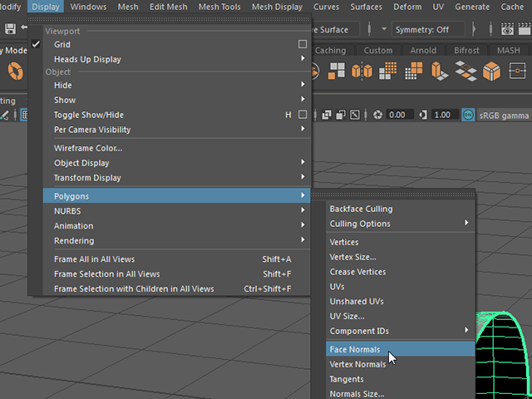The width and height of the screenshot is (532, 399).
Task: Click the Mirror cubes shelf icon
Action: point(362,71)
